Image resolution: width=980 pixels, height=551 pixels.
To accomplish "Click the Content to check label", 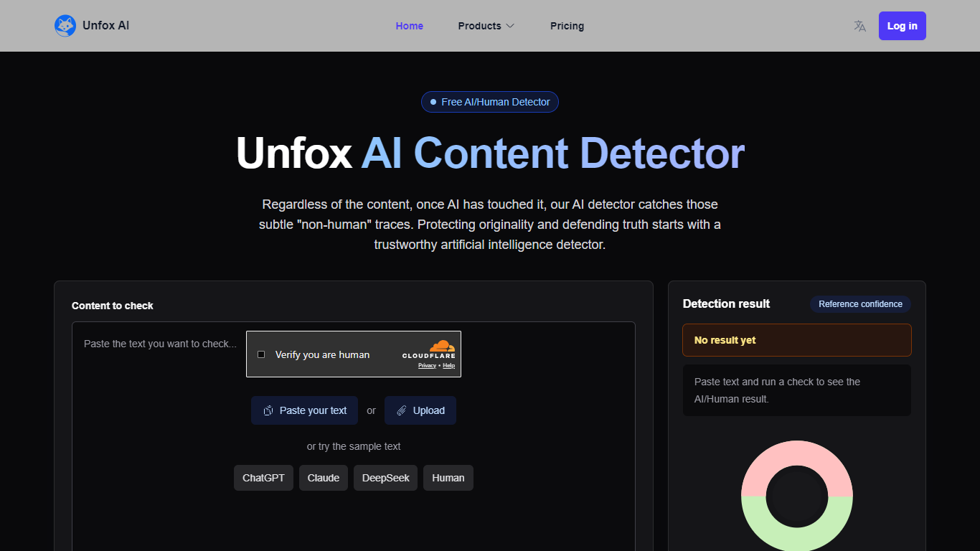I will [113, 306].
